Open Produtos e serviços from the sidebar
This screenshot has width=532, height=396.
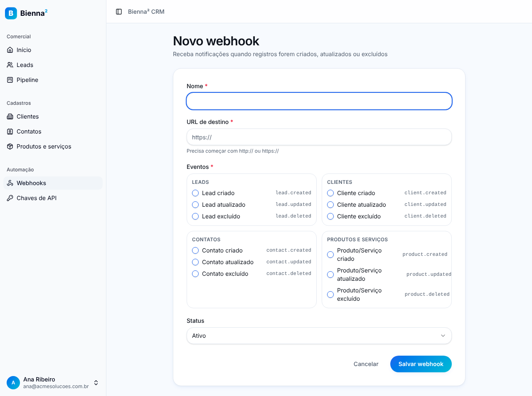coord(53,146)
